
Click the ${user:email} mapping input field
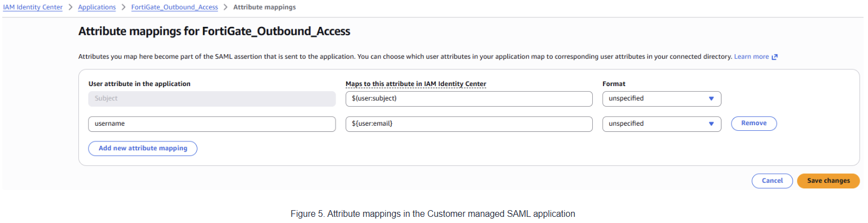coord(469,124)
